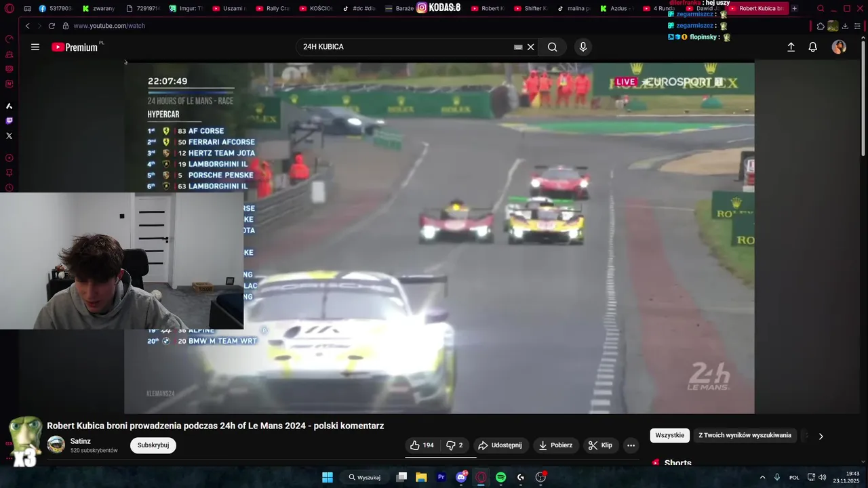Open Premiere Pro from the taskbar
The height and width of the screenshot is (488, 868).
(441, 477)
